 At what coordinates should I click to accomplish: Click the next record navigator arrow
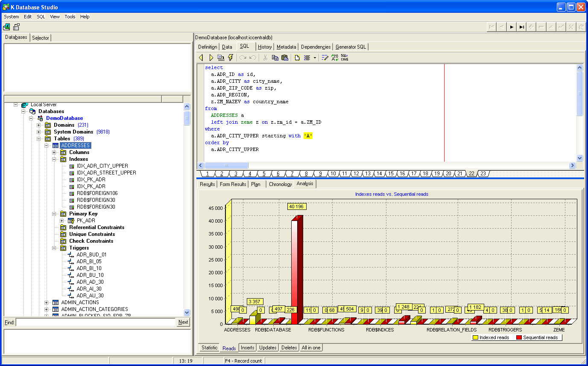point(512,27)
